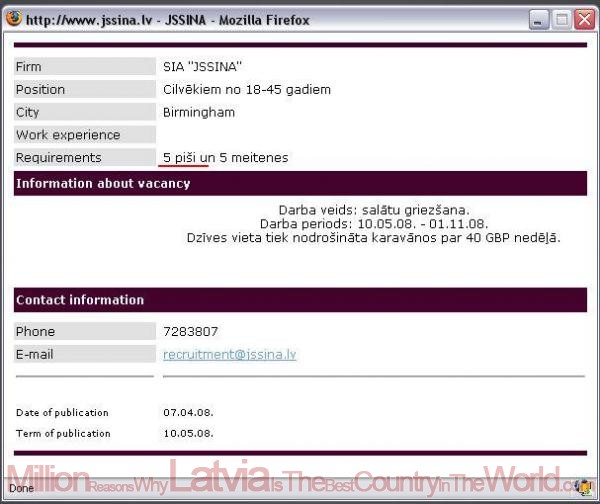Close the JSSINA popup window
600x504 pixels.
[582, 19]
